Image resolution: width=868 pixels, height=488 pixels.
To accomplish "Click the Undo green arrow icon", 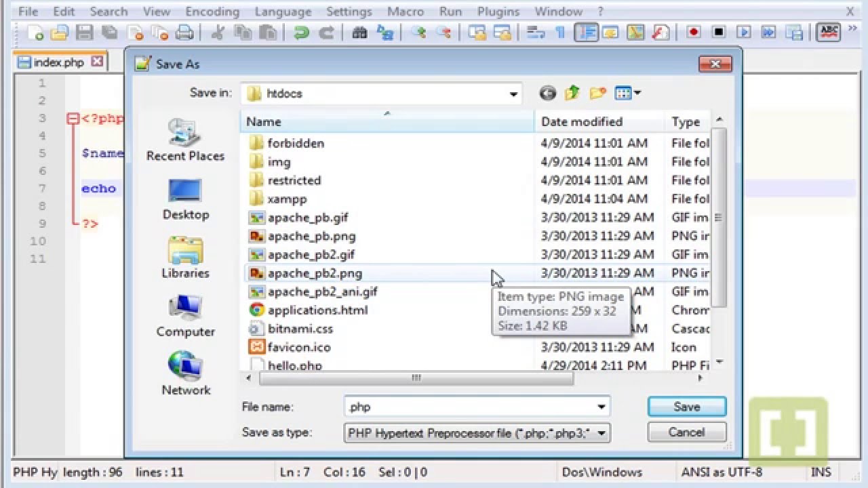I will pos(302,32).
